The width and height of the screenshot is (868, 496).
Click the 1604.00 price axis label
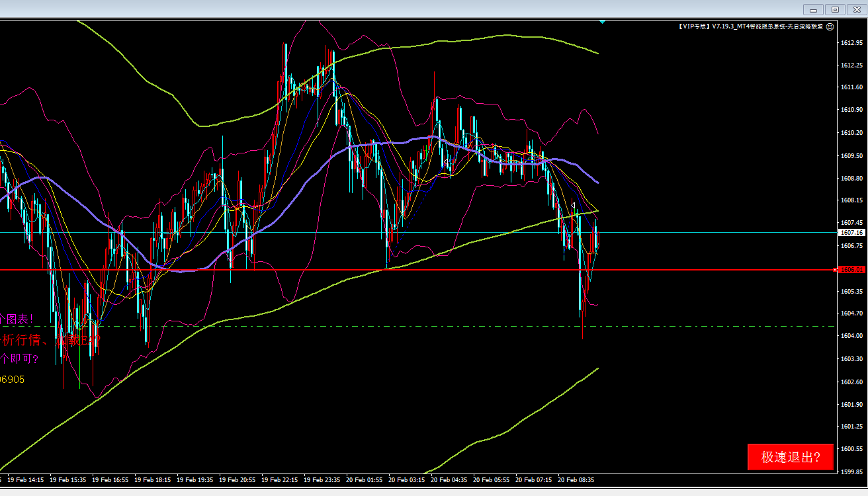pyautogui.click(x=851, y=337)
